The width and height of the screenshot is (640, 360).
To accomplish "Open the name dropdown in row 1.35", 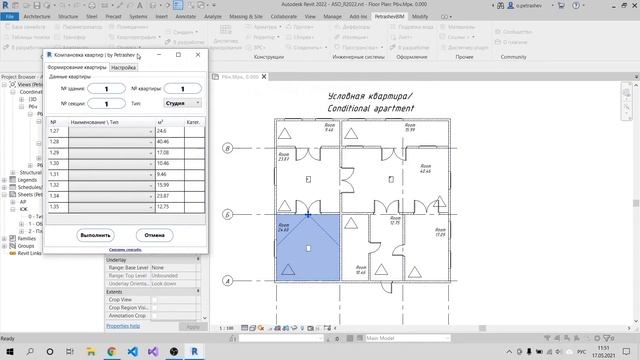I will 111,207.
